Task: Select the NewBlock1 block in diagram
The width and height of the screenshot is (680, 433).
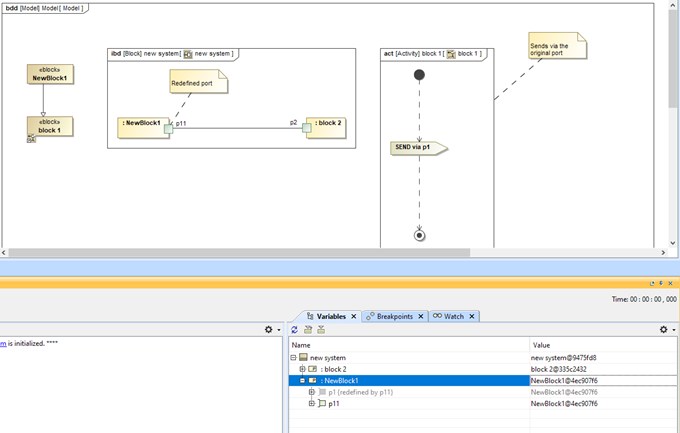Action: click(x=50, y=74)
